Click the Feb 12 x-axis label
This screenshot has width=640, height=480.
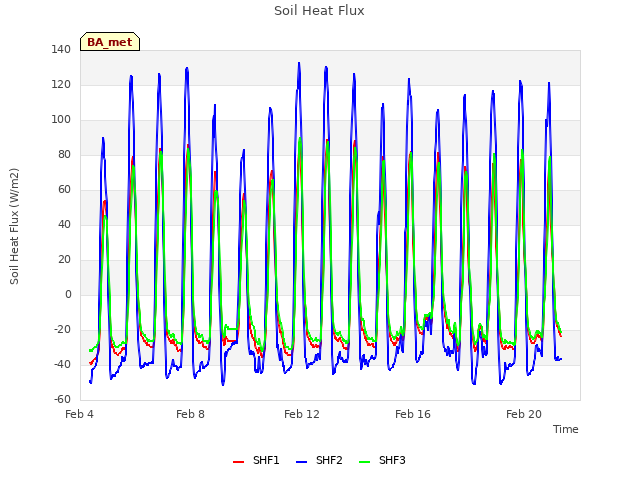pos(302,414)
